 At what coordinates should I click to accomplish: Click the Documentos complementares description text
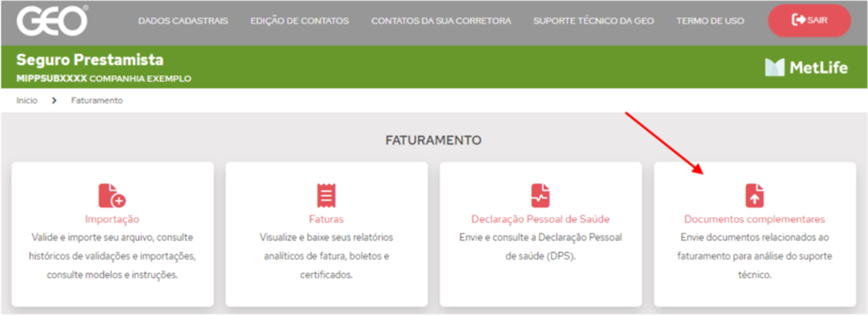pyautogui.click(x=755, y=256)
